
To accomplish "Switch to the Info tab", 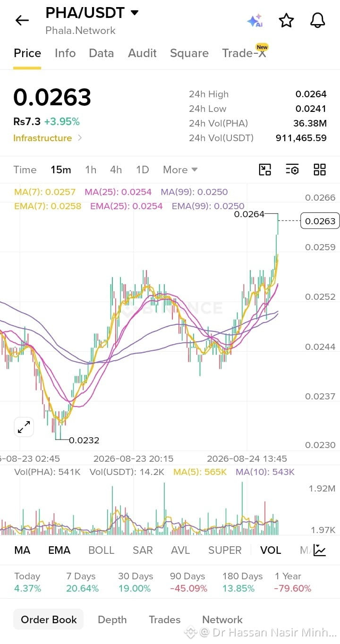I will coord(65,53).
